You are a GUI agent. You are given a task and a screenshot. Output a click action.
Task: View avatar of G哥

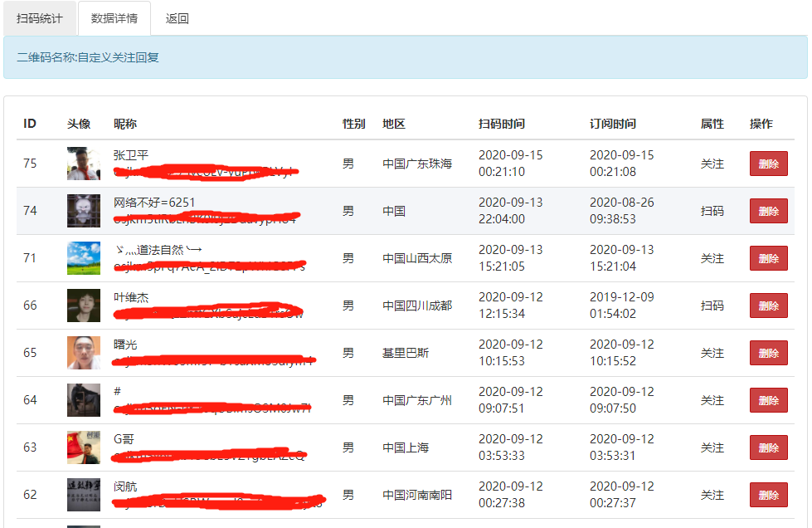pyautogui.click(x=84, y=447)
